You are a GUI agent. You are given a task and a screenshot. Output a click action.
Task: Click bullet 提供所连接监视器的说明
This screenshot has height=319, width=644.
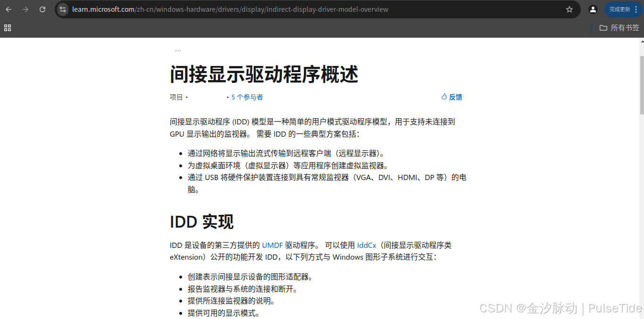pos(231,301)
